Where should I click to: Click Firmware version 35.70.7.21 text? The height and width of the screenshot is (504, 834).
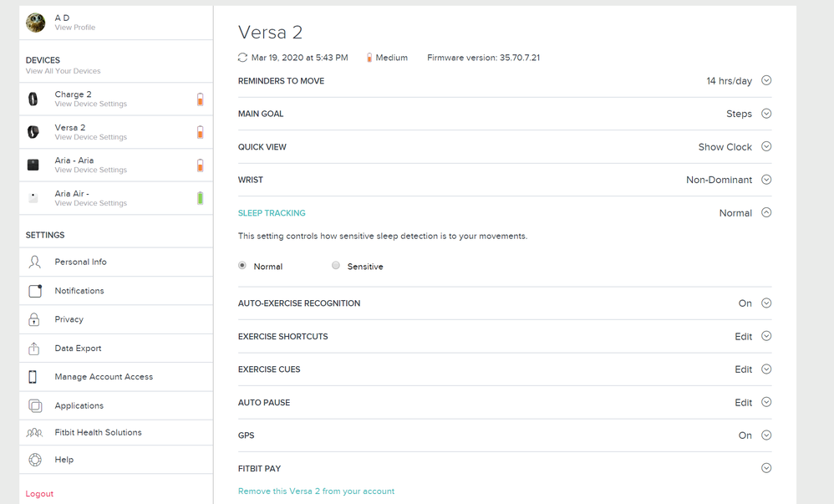484,58
